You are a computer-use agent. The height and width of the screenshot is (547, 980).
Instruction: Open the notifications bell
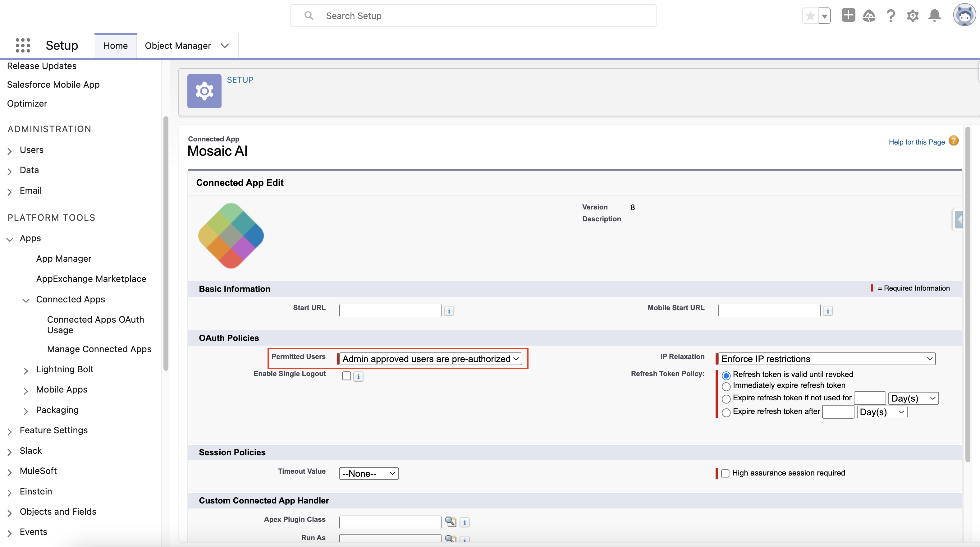(x=934, y=16)
